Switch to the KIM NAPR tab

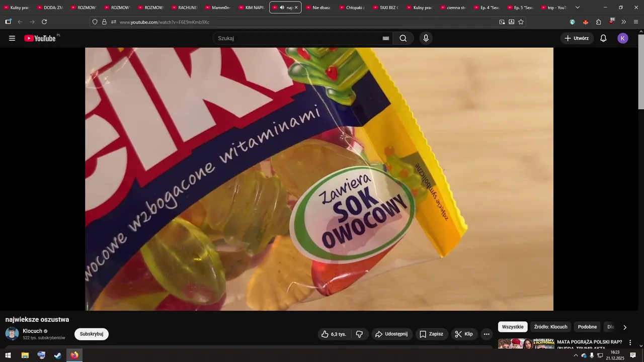coord(251,8)
